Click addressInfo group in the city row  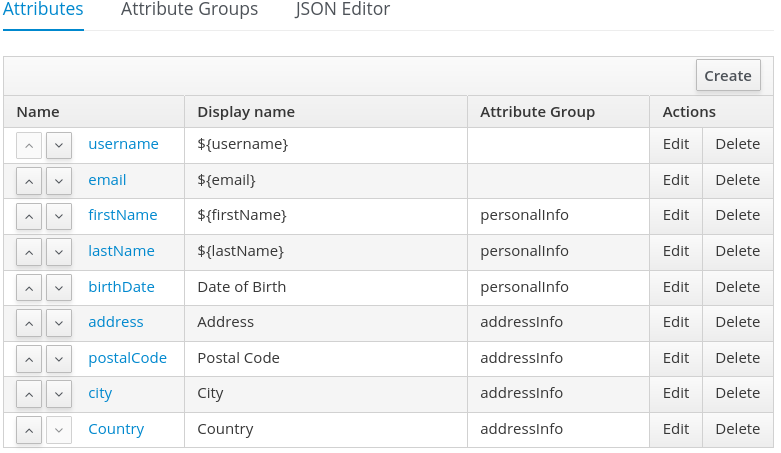(521, 393)
